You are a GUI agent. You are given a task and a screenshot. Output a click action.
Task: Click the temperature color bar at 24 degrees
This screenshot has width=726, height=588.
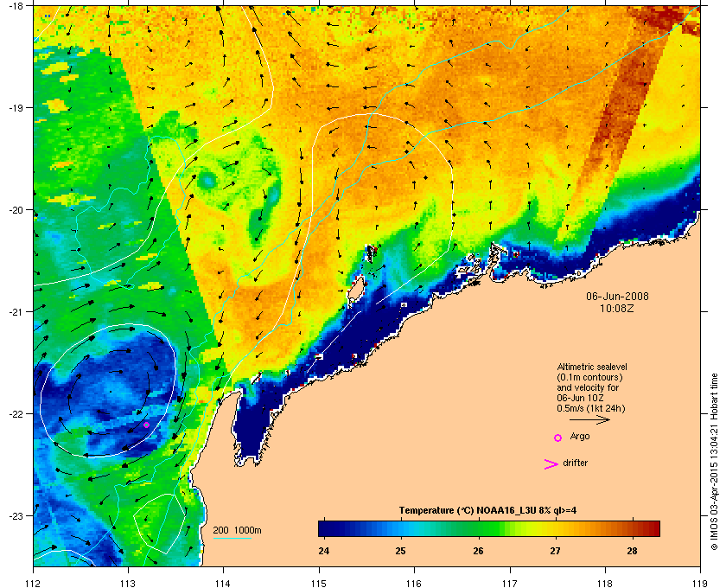tap(324, 528)
